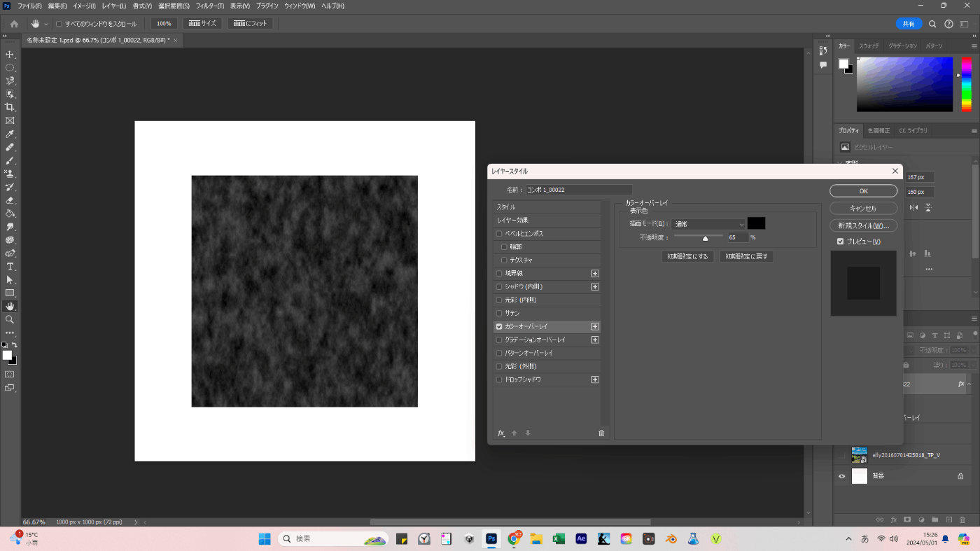Click the OK button in Layer Style dialog
This screenshot has height=551, width=980.
pyautogui.click(x=863, y=191)
